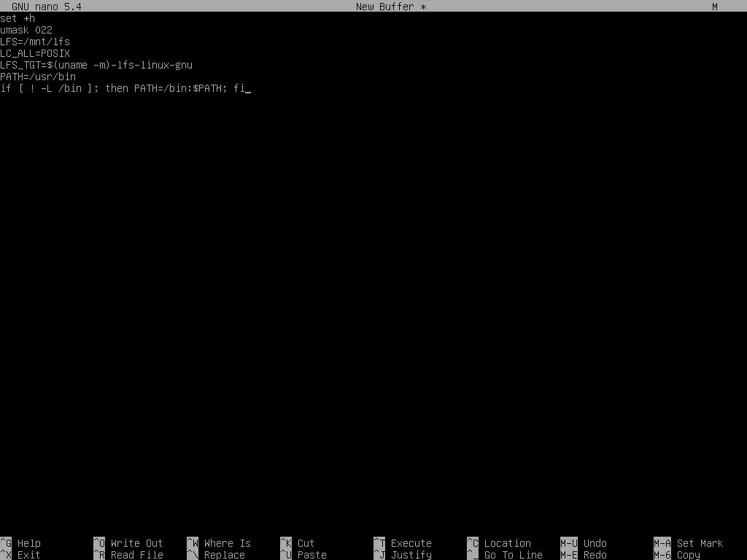Click the 'M' modified indicator in title bar
This screenshot has width=747, height=560.
pyautogui.click(x=715, y=7)
